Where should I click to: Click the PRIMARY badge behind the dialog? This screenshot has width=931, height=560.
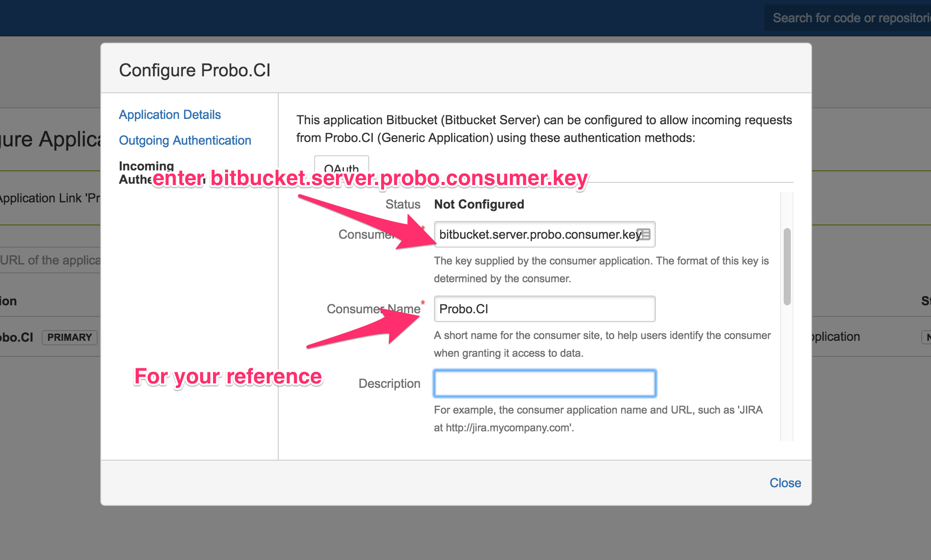tap(69, 337)
